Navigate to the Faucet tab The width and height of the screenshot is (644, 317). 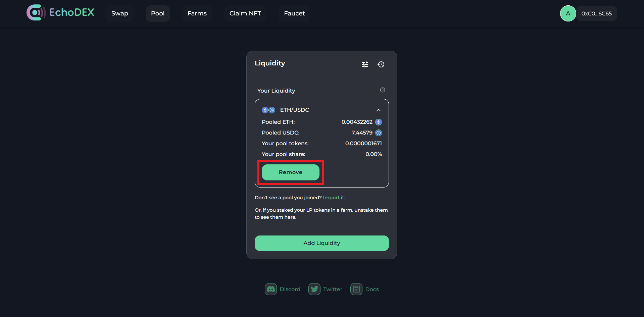(x=294, y=13)
